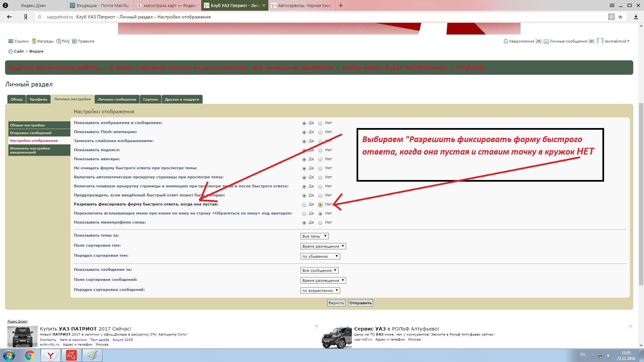Select Да for fixing quick reply form
This screenshot has height=362, width=644.
[x=304, y=205]
